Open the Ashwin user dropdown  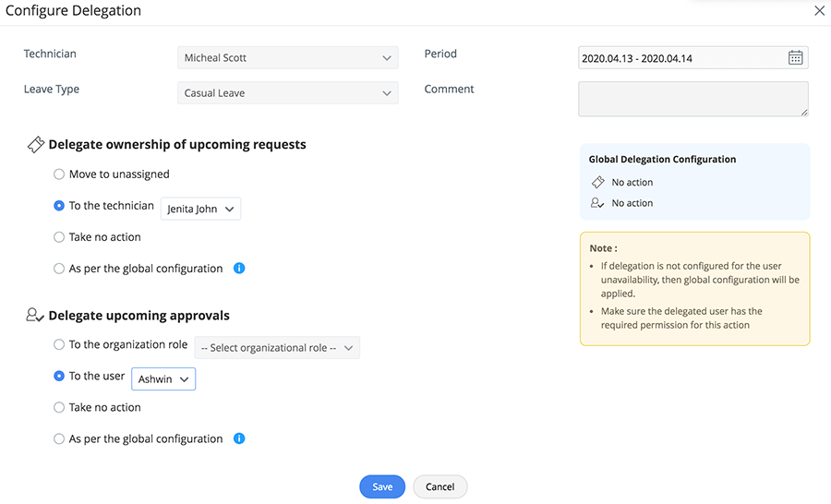tap(163, 379)
